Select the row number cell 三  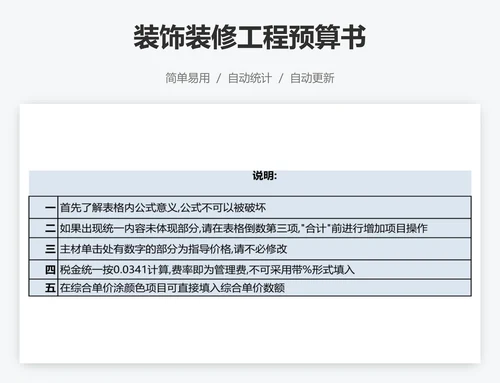click(43, 249)
